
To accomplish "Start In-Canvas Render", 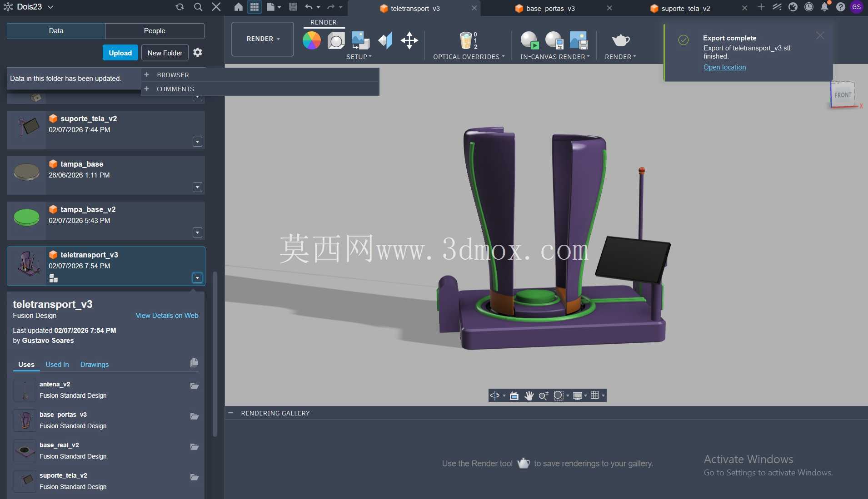I will pyautogui.click(x=529, y=40).
